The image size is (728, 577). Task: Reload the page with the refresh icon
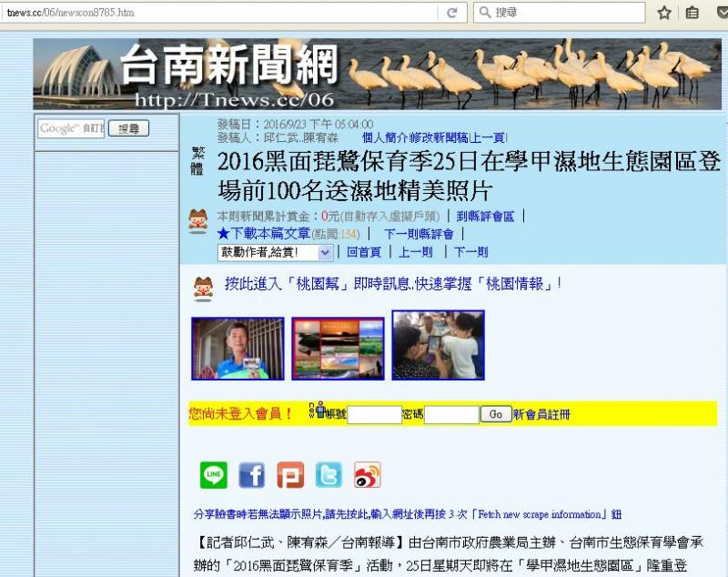[x=451, y=13]
